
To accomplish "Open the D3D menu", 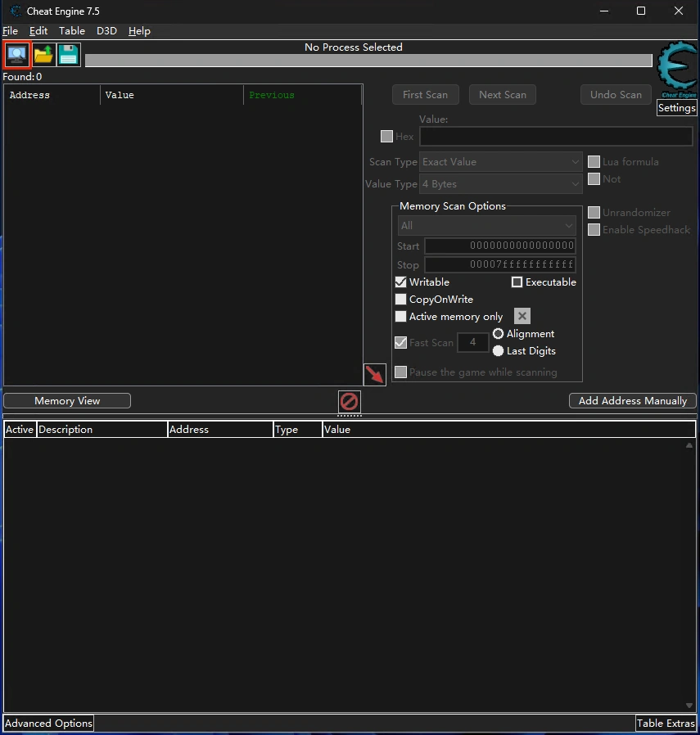I will [x=107, y=31].
